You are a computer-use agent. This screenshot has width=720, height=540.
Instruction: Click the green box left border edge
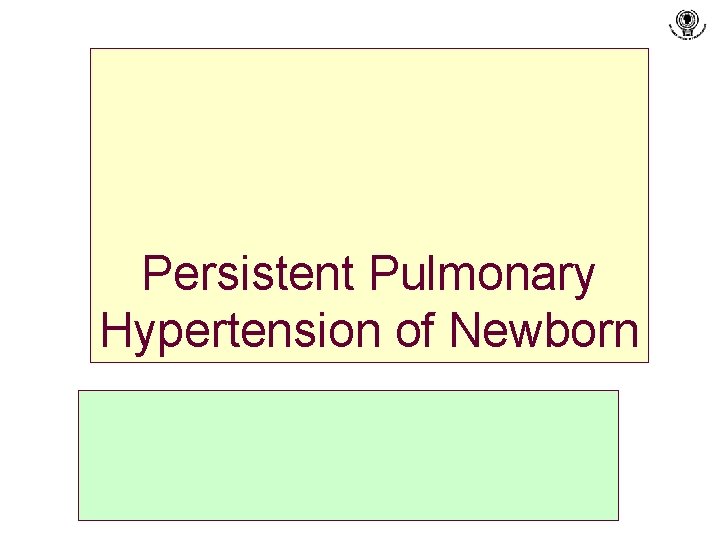coord(79,455)
